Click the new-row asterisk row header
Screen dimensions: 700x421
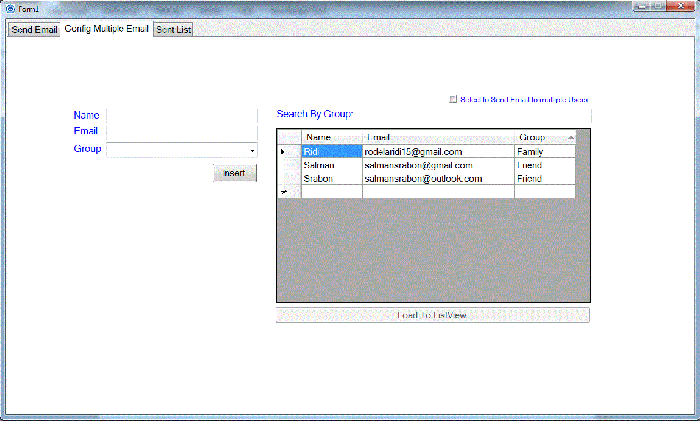tap(289, 192)
